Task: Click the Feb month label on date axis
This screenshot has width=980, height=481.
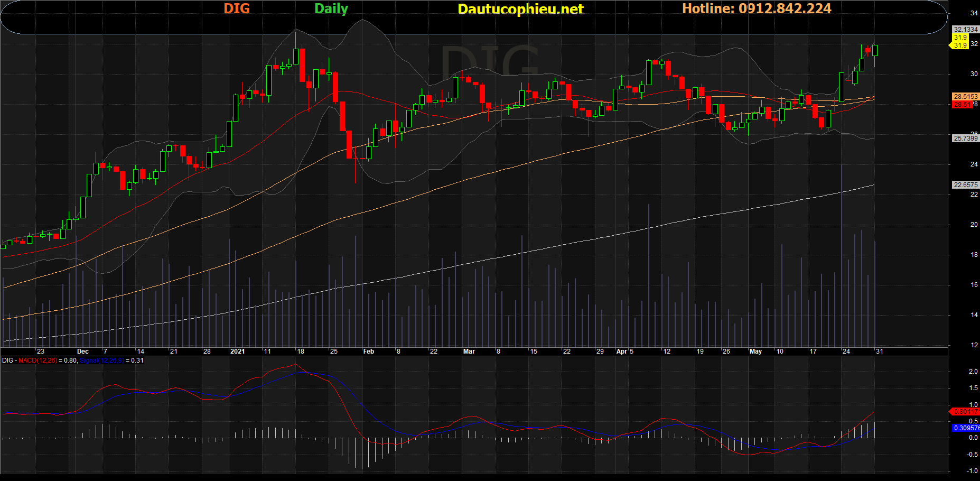Action: tap(368, 351)
